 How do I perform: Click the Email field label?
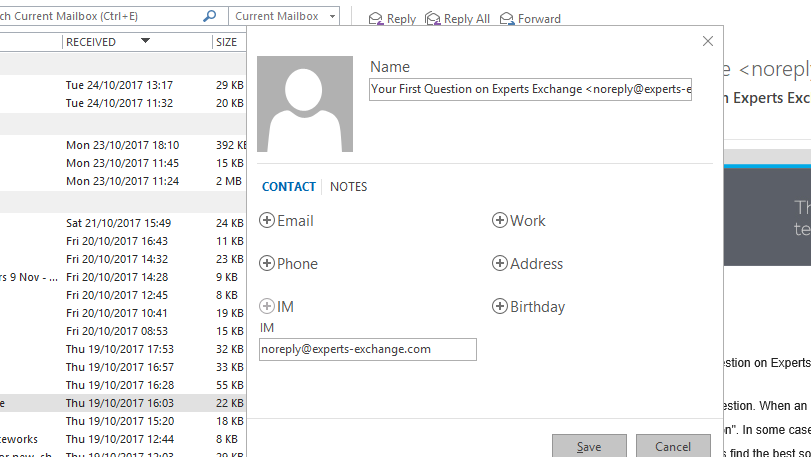pyautogui.click(x=295, y=221)
